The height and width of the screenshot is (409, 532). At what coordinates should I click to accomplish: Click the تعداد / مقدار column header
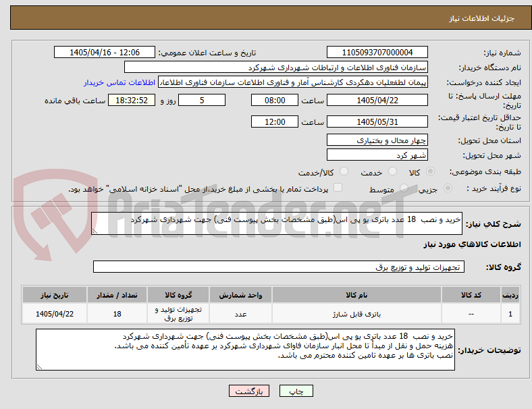click(117, 295)
